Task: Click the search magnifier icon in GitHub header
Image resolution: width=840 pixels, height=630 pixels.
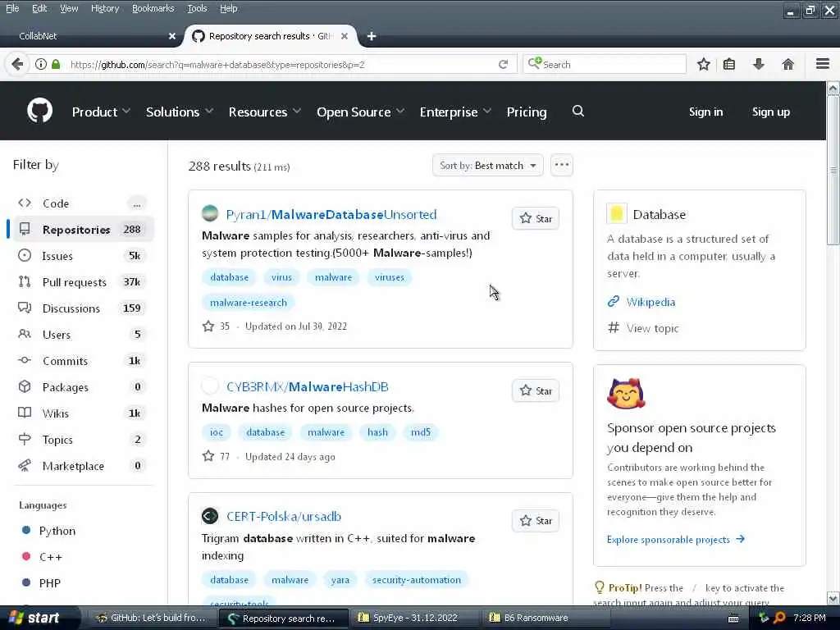Action: coord(578,111)
